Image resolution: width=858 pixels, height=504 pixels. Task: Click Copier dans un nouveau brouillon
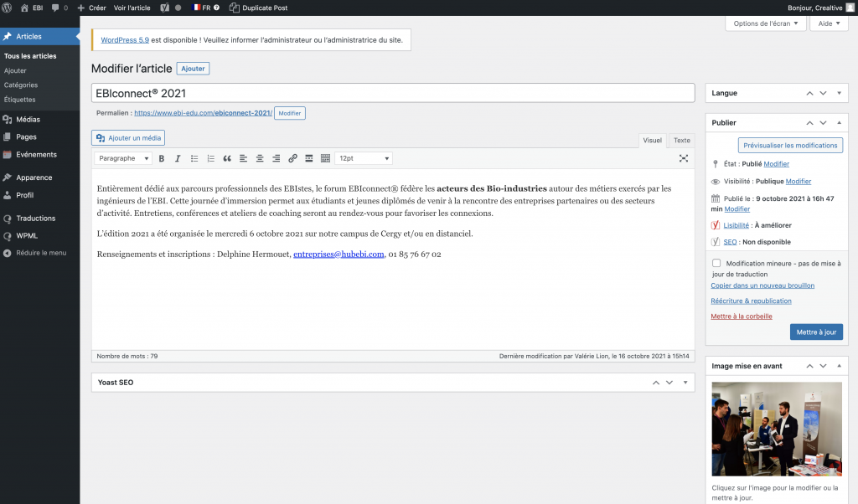pyautogui.click(x=762, y=285)
